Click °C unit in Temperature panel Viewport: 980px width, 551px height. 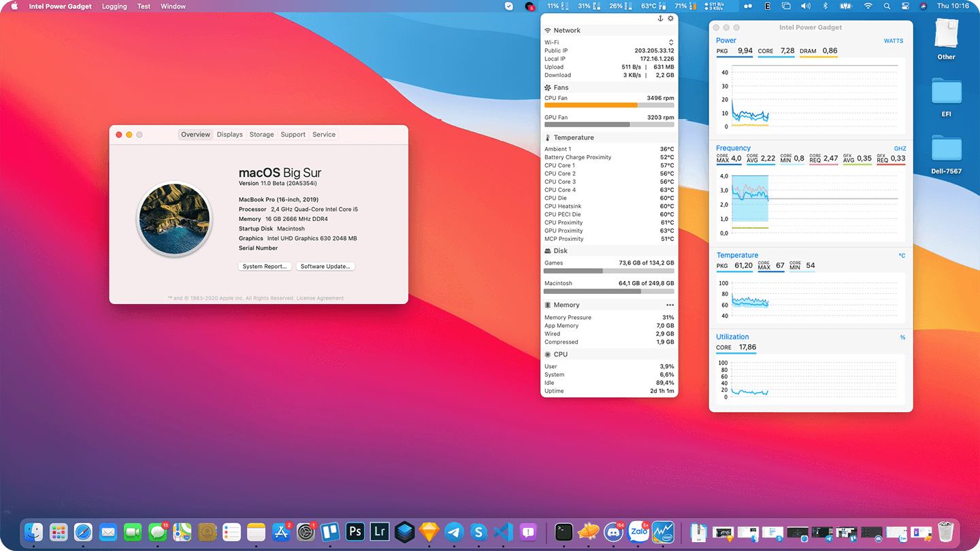tap(902, 256)
